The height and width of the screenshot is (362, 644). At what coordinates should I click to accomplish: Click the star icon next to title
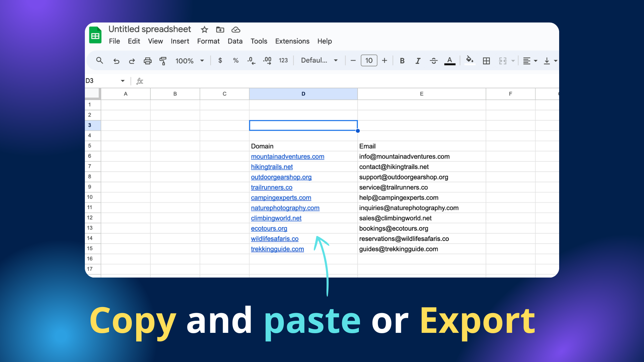[x=204, y=29]
